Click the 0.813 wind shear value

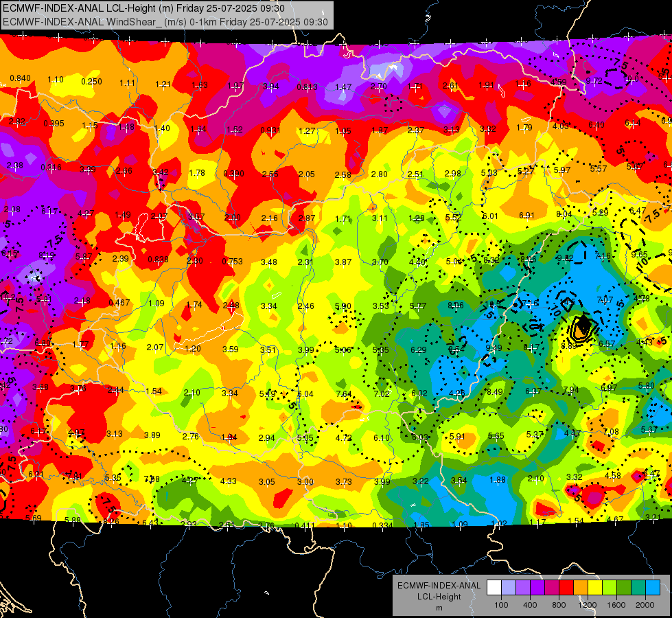pyautogui.click(x=308, y=87)
